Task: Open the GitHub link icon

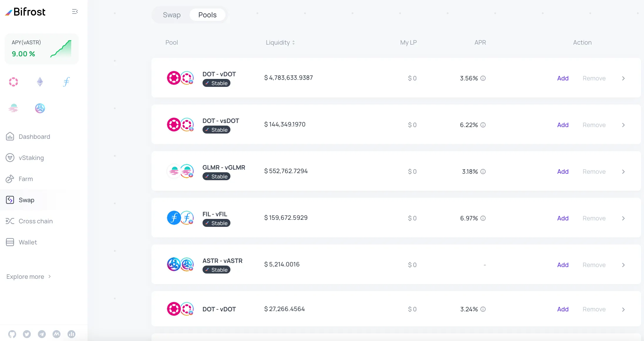Action: pos(12,334)
